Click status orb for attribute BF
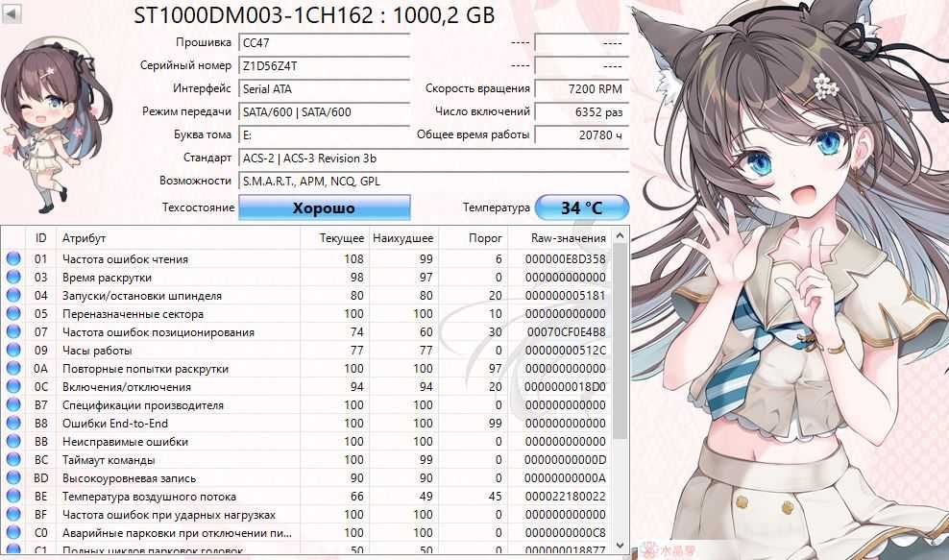The height and width of the screenshot is (560, 949). click(13, 514)
